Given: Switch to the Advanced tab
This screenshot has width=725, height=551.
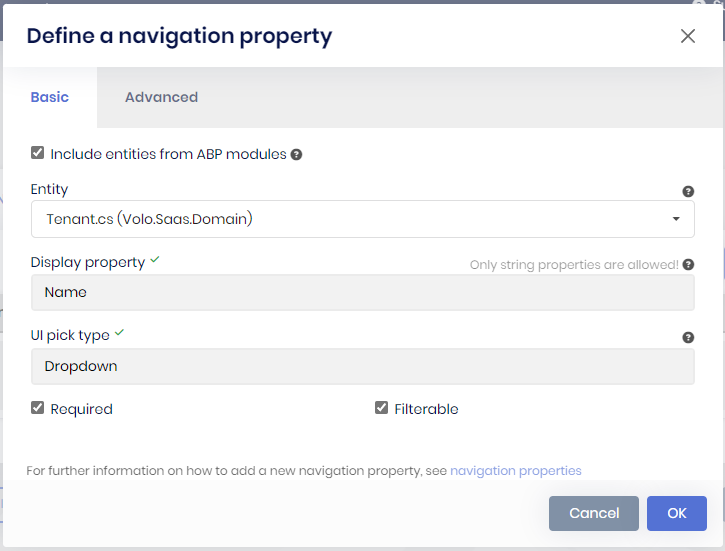Looking at the screenshot, I should coord(161,97).
